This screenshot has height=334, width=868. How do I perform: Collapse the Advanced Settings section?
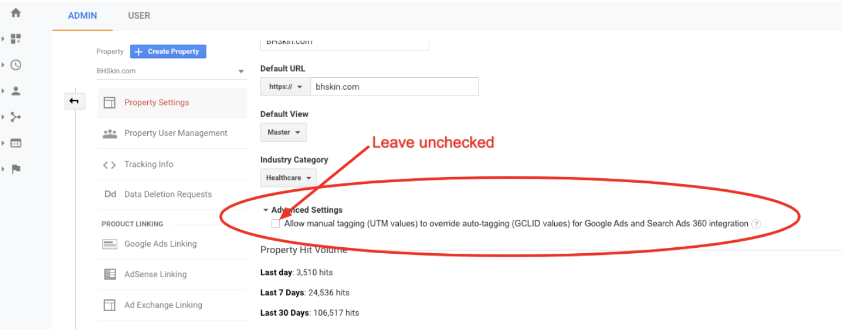coord(266,210)
